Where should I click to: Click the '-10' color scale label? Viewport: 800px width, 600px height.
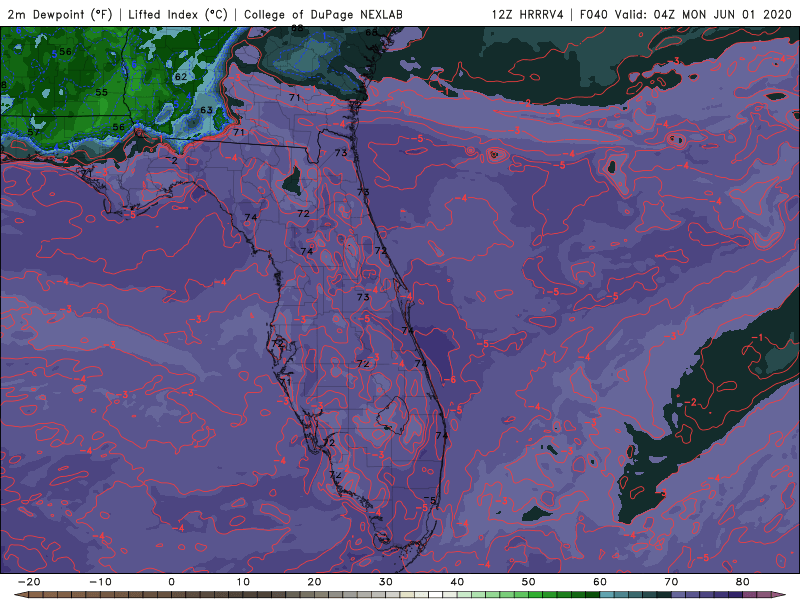click(100, 582)
